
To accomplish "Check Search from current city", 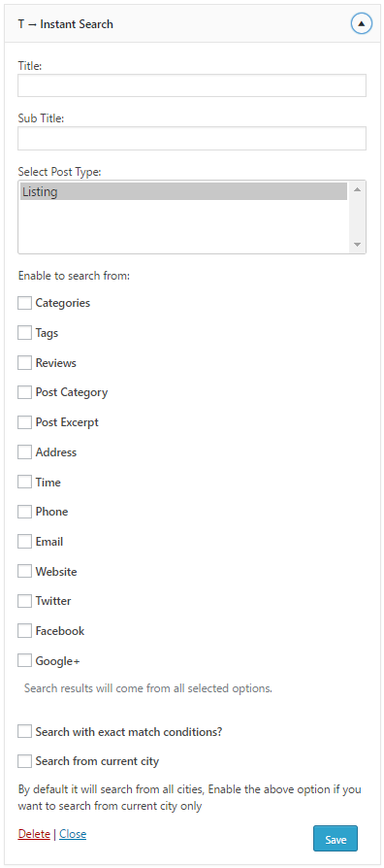I will click(x=24, y=762).
